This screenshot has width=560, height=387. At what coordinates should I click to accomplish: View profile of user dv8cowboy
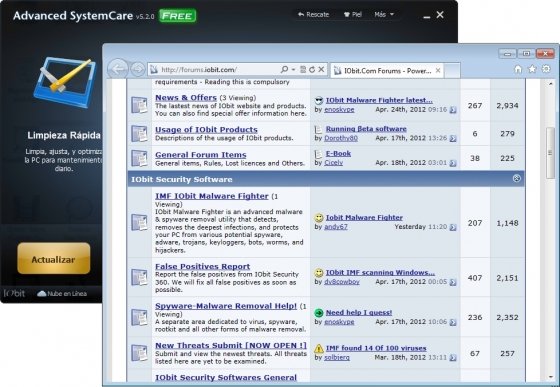341,282
